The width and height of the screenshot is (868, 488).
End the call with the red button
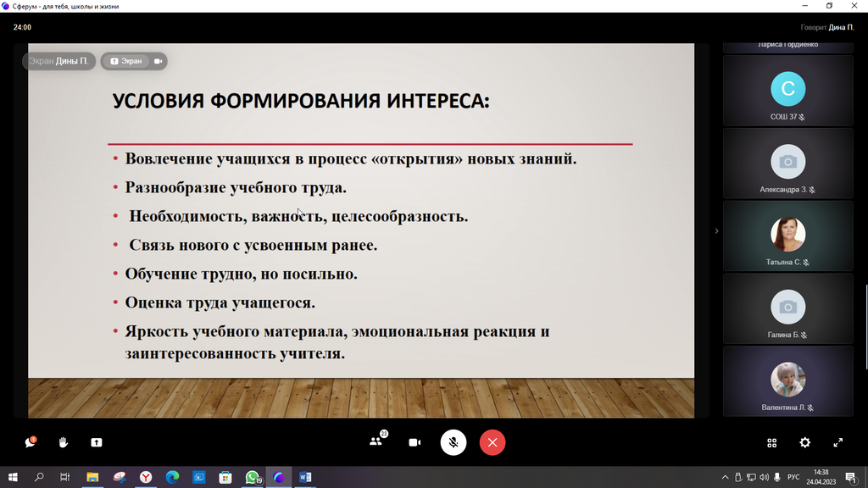click(x=492, y=442)
